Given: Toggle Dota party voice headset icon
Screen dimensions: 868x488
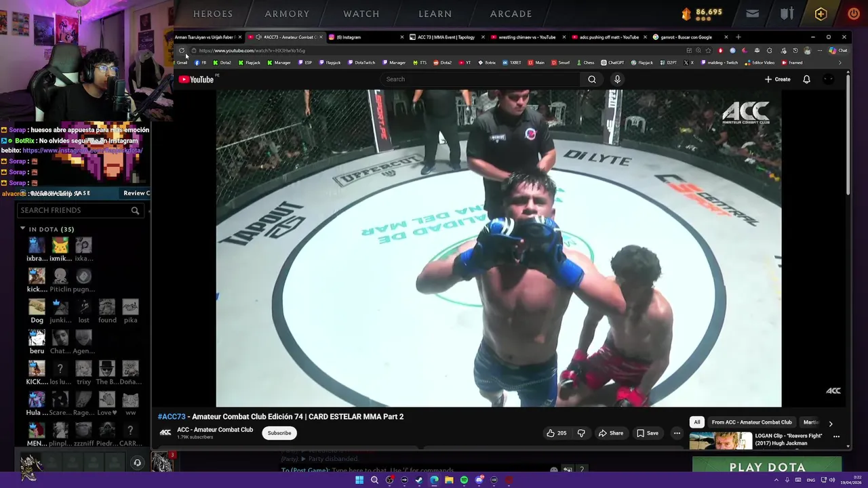Looking at the screenshot, I should [x=137, y=463].
